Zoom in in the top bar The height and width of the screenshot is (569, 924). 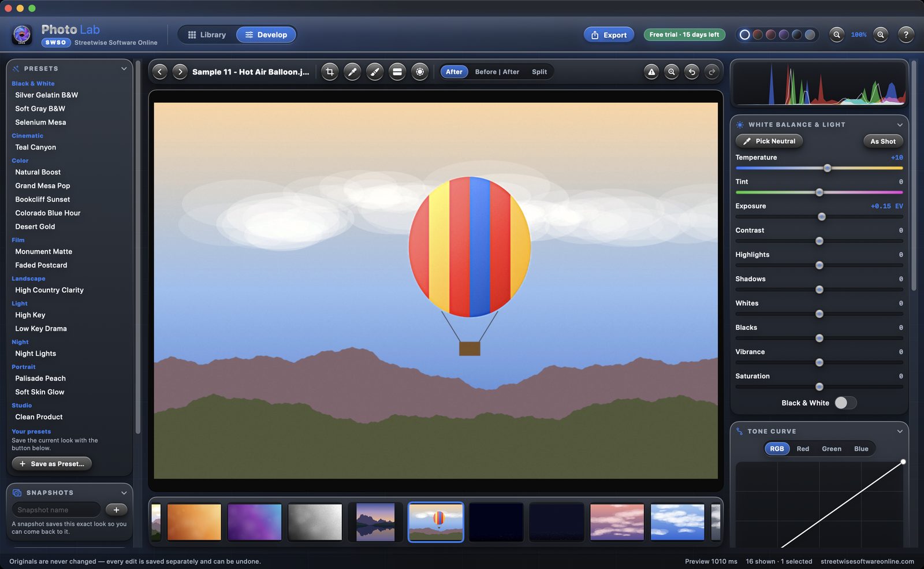coord(881,35)
